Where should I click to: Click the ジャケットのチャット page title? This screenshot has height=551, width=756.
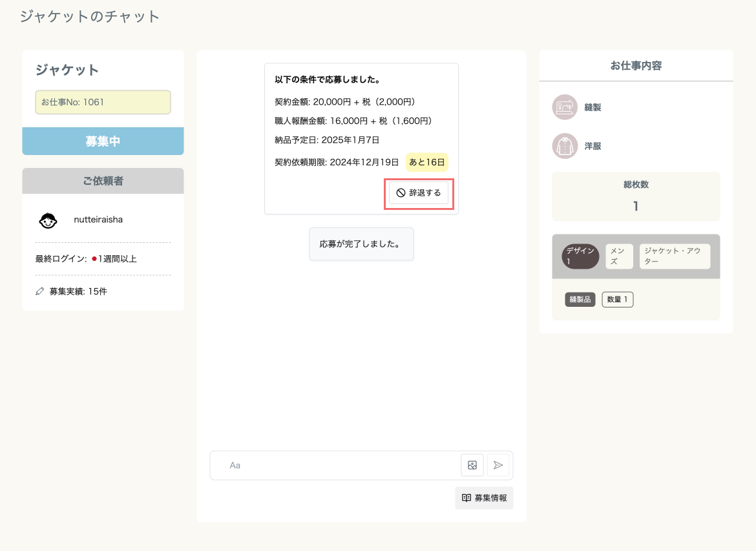pos(90,16)
